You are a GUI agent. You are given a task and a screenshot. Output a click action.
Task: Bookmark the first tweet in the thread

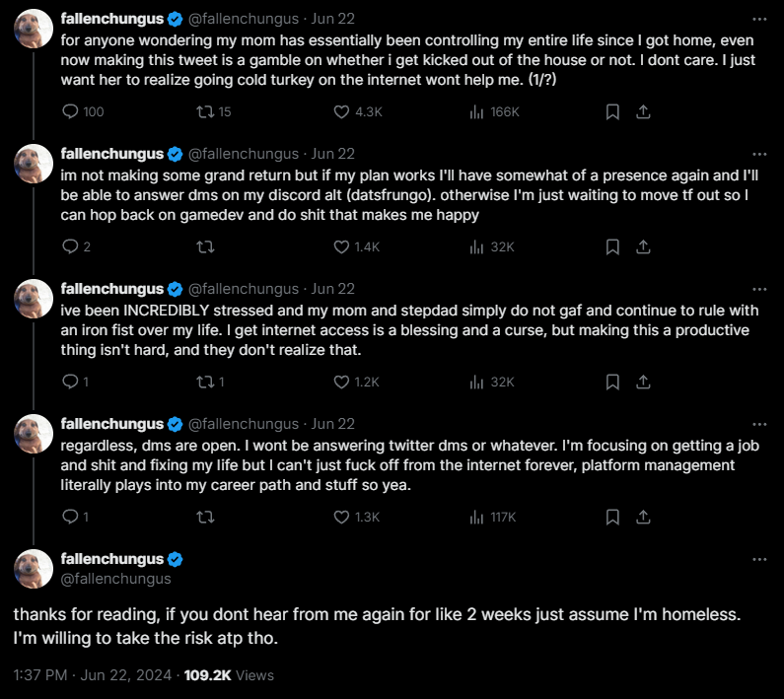pyautogui.click(x=612, y=112)
